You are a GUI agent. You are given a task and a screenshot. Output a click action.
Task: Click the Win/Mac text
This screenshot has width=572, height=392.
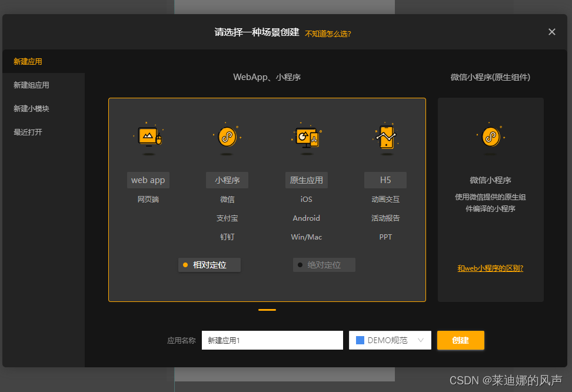tap(307, 237)
